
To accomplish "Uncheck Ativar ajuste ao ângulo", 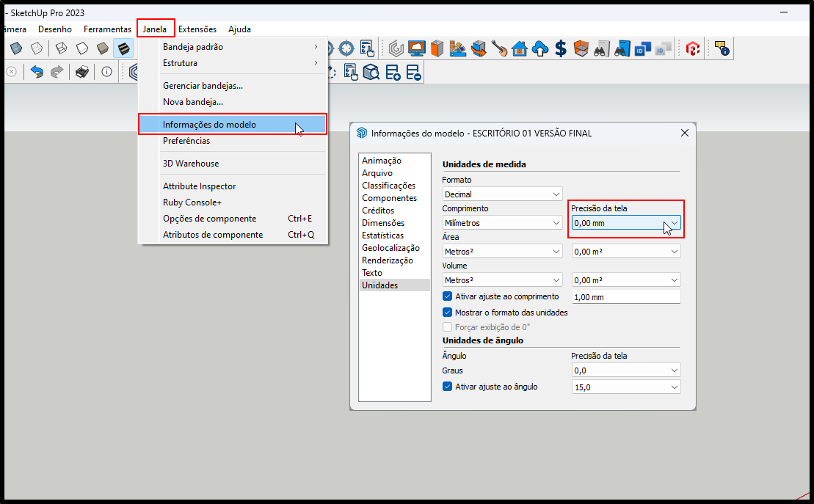I will [447, 387].
